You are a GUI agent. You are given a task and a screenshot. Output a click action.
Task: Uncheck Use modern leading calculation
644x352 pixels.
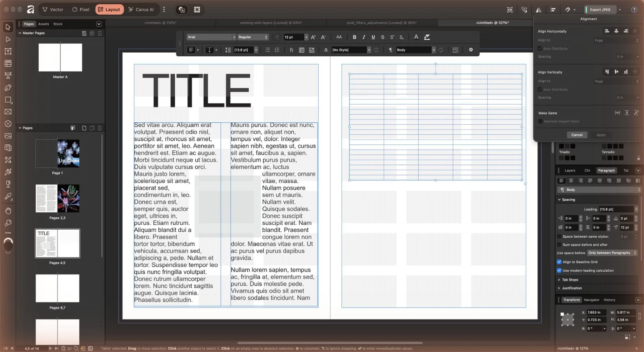tap(559, 270)
